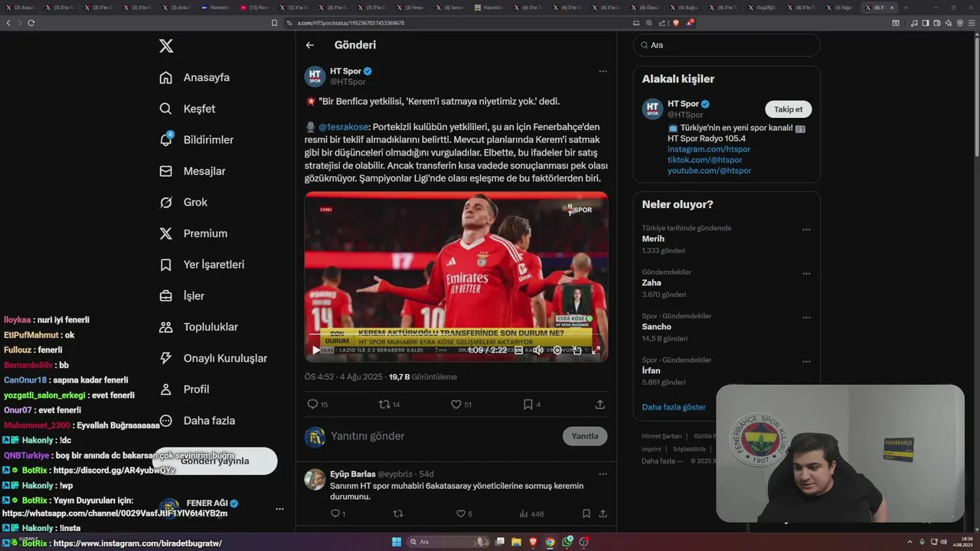
Task: Click Takip et to follow HT Spor
Action: 788,109
